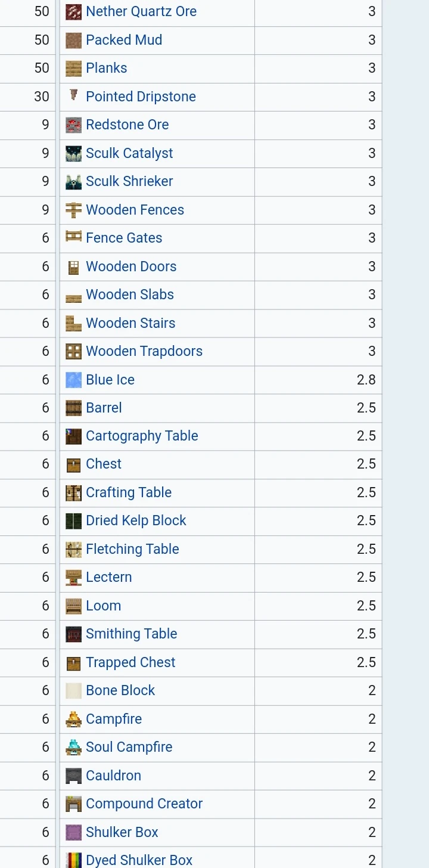Open the Compound Creator link

(x=144, y=804)
